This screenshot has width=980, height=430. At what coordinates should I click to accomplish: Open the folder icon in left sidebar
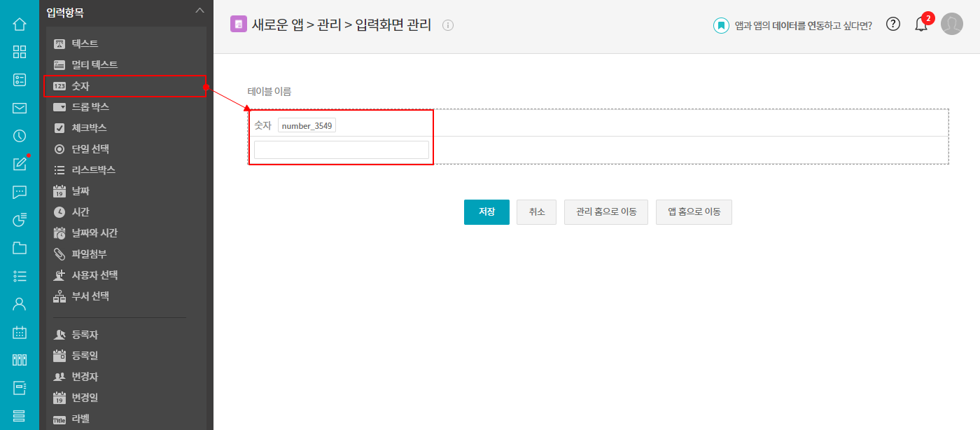coord(20,248)
